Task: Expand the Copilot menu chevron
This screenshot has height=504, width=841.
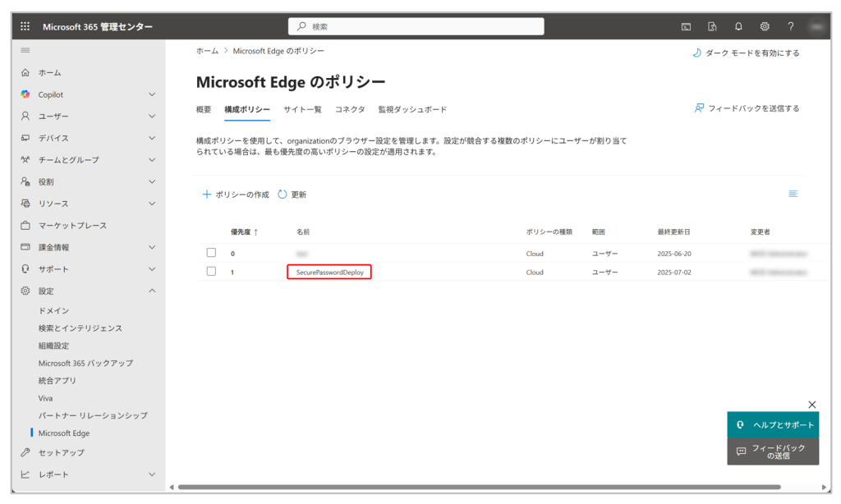Action: tap(152, 94)
